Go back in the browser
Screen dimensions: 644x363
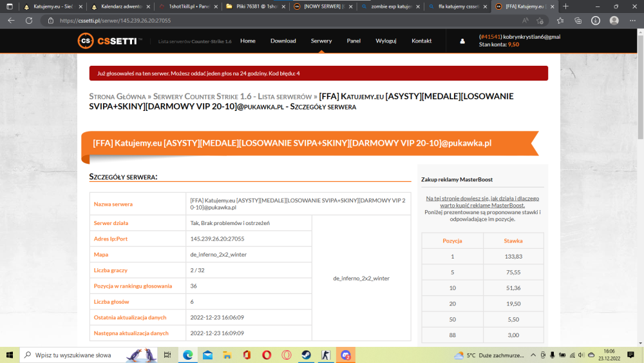[x=11, y=21]
